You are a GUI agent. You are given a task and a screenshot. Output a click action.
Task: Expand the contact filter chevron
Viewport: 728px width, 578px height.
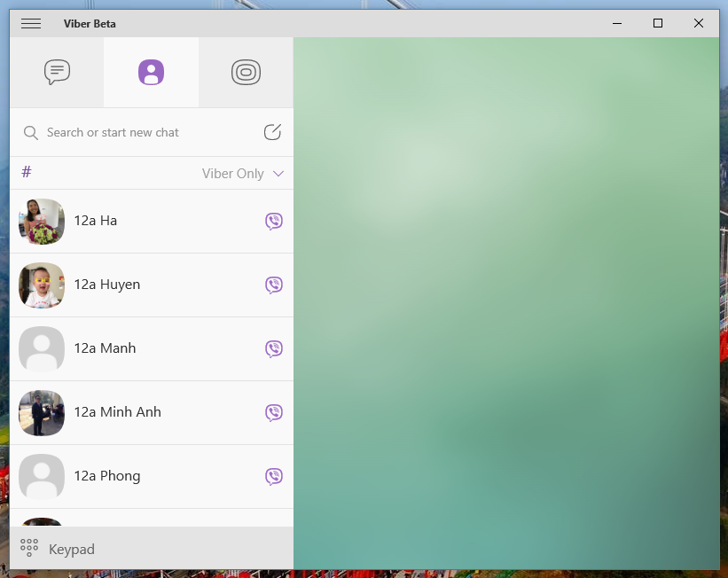pos(278,174)
